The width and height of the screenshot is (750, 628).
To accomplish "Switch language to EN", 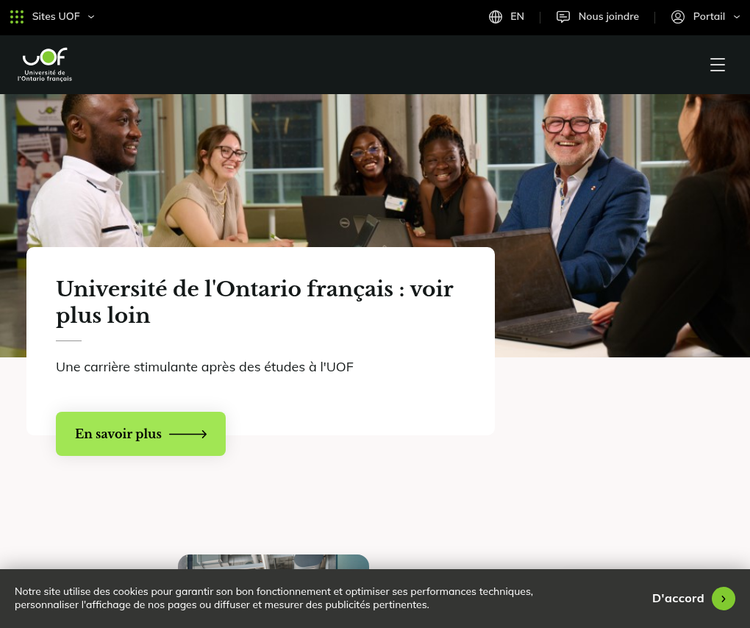I will 517,17.
